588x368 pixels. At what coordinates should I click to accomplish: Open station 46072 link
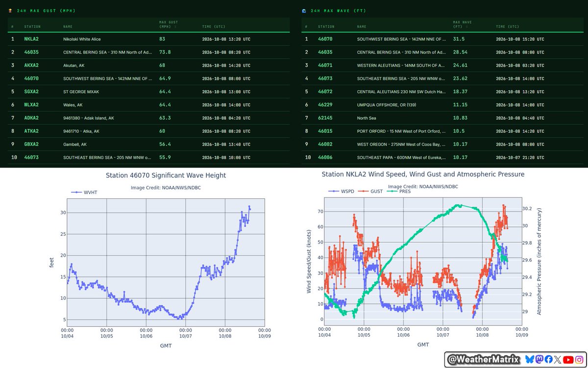pyautogui.click(x=325, y=92)
